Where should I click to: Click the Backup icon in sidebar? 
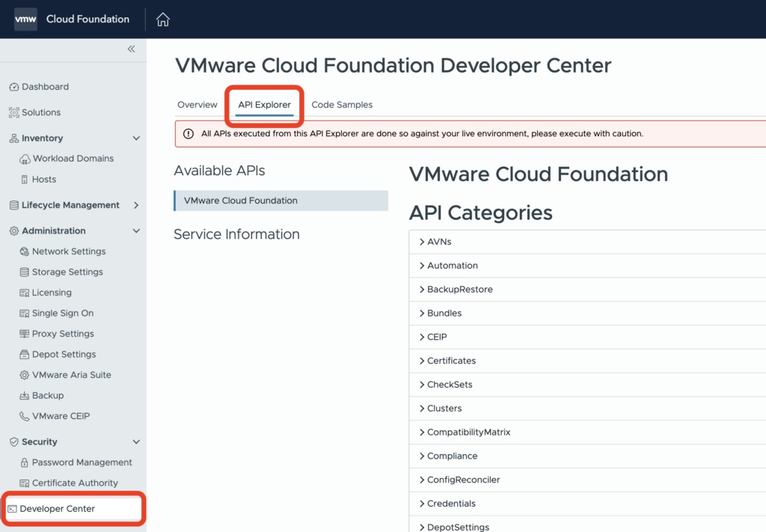pyautogui.click(x=25, y=396)
